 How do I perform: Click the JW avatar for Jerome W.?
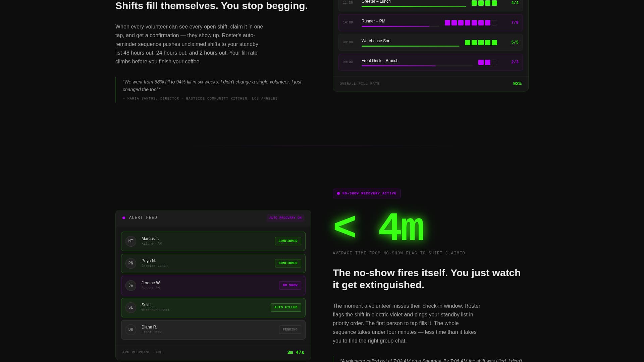130,285
